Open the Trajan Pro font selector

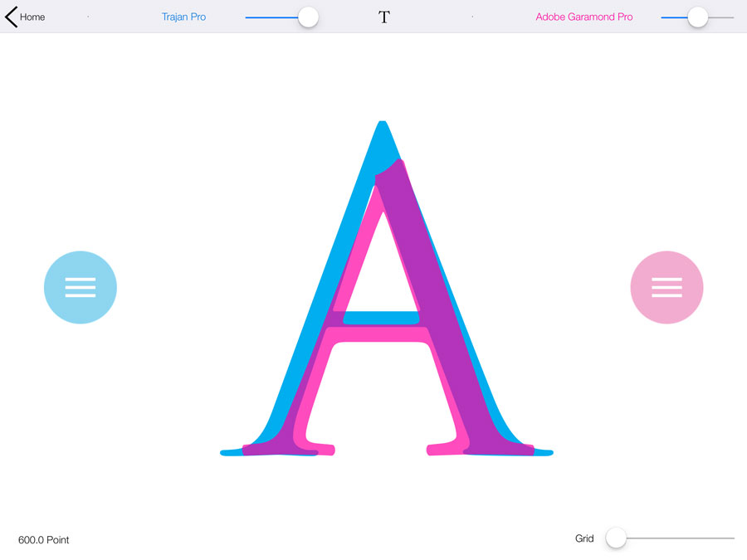point(183,17)
